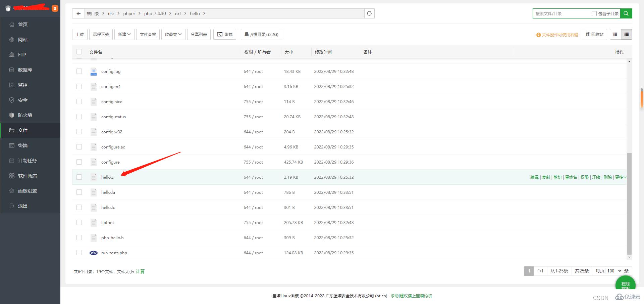Check the configure.ac row checkbox
The image size is (644, 304).
click(79, 147)
